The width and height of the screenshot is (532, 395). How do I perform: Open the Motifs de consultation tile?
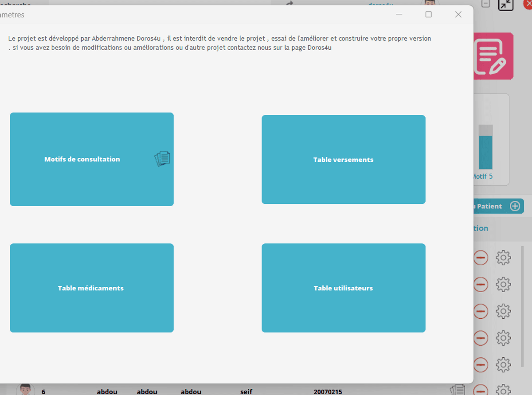(x=82, y=159)
